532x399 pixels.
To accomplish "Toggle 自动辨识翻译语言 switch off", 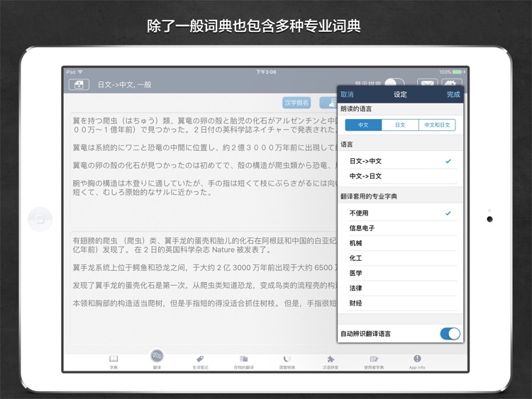I will (450, 334).
